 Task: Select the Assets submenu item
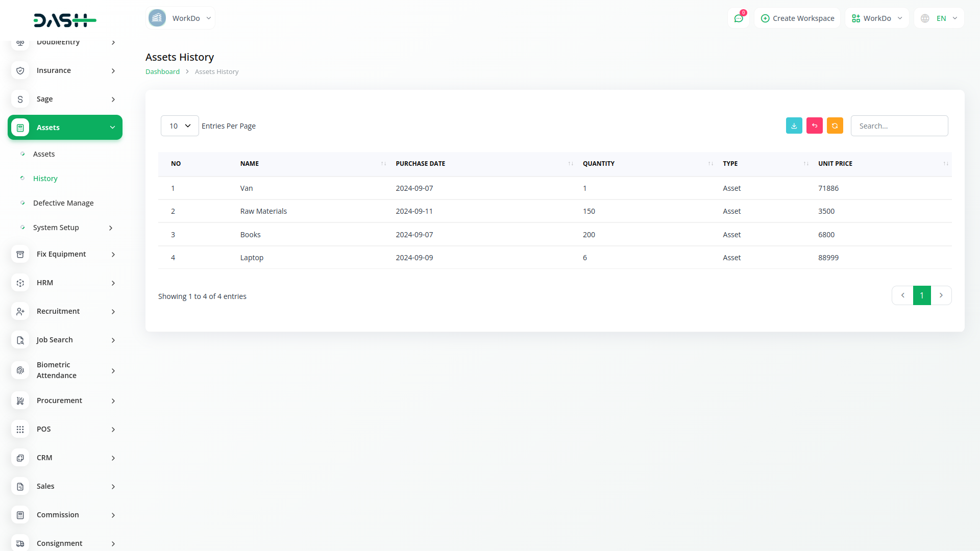pyautogui.click(x=44, y=154)
